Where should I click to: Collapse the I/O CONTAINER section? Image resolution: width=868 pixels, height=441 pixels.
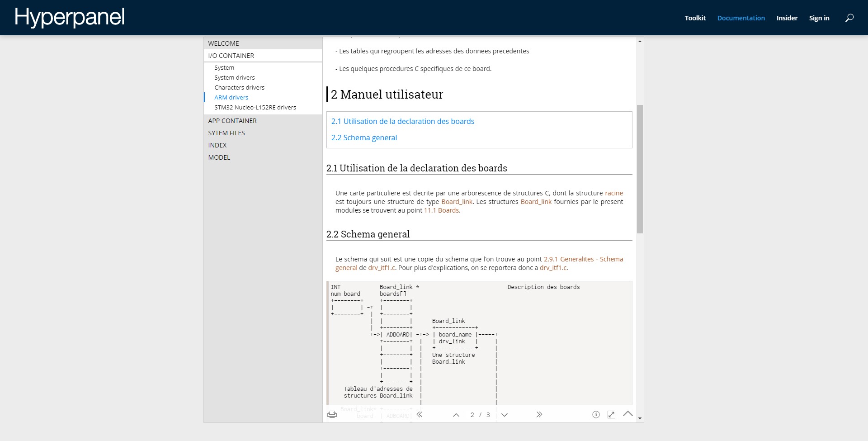[x=263, y=56]
